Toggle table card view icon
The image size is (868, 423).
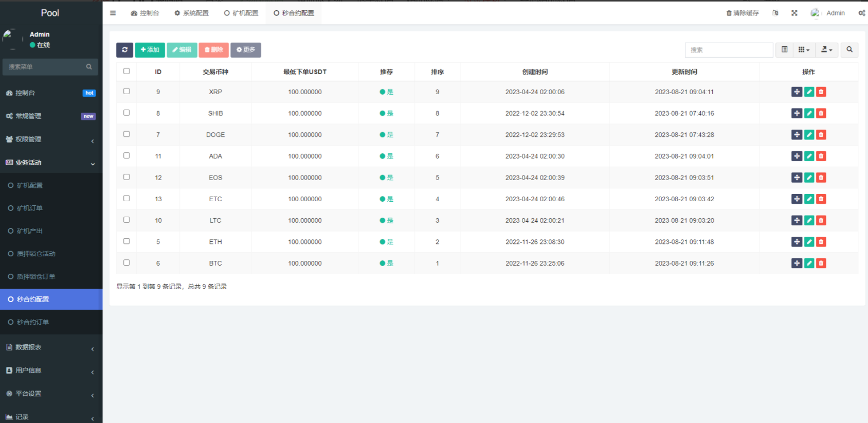click(x=784, y=50)
